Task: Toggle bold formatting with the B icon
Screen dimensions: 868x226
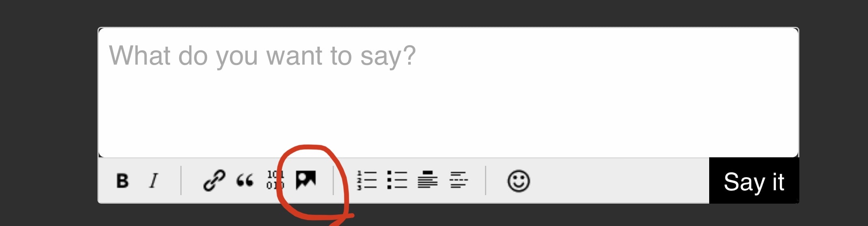Action: point(122,180)
